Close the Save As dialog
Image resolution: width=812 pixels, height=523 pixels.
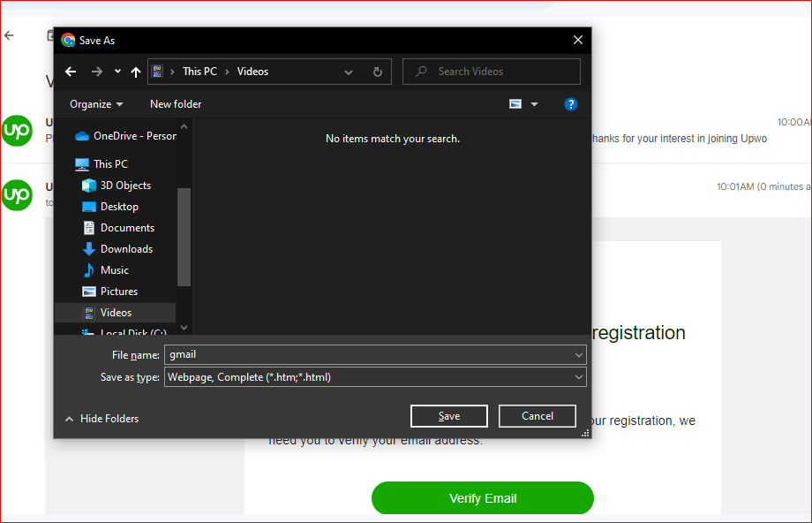click(x=578, y=40)
